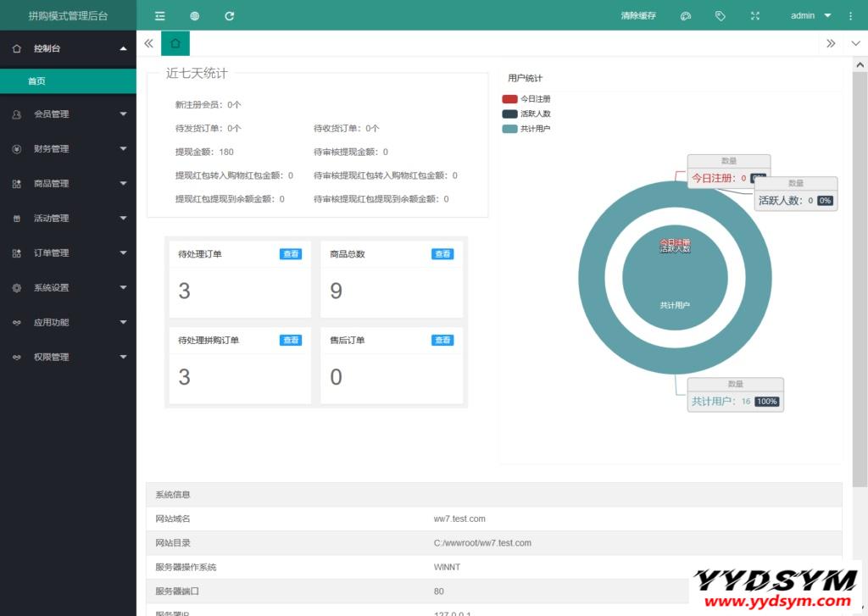The image size is (868, 616).
Task: Open the globe icon in the top bar
Action: coord(194,14)
